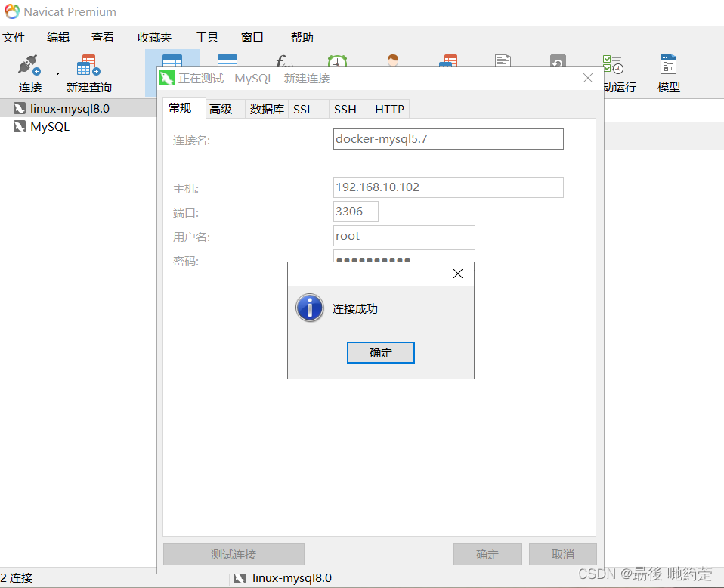724x588 pixels.
Task: Click the password field
Action: (404, 256)
